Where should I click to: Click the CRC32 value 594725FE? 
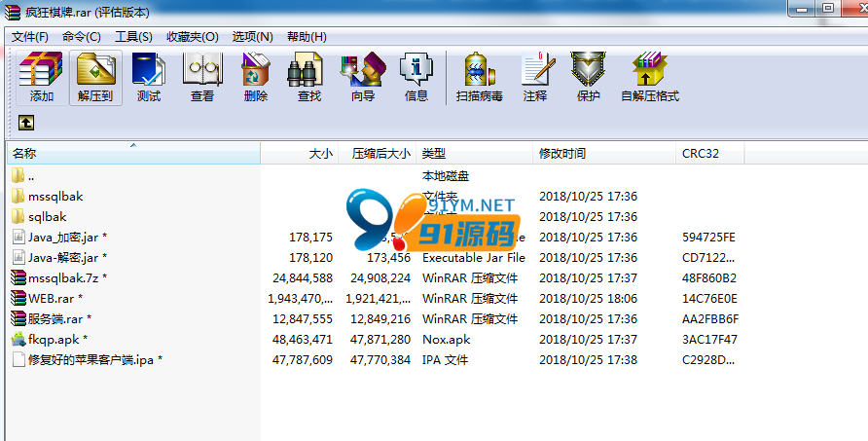click(x=708, y=238)
